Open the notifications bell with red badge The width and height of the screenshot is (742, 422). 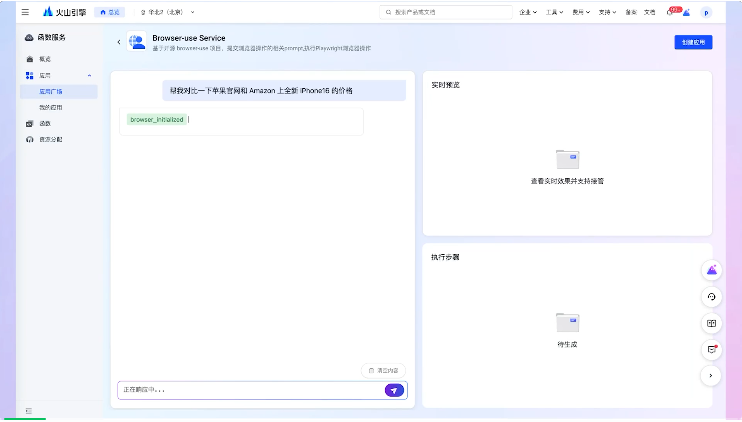(x=671, y=12)
